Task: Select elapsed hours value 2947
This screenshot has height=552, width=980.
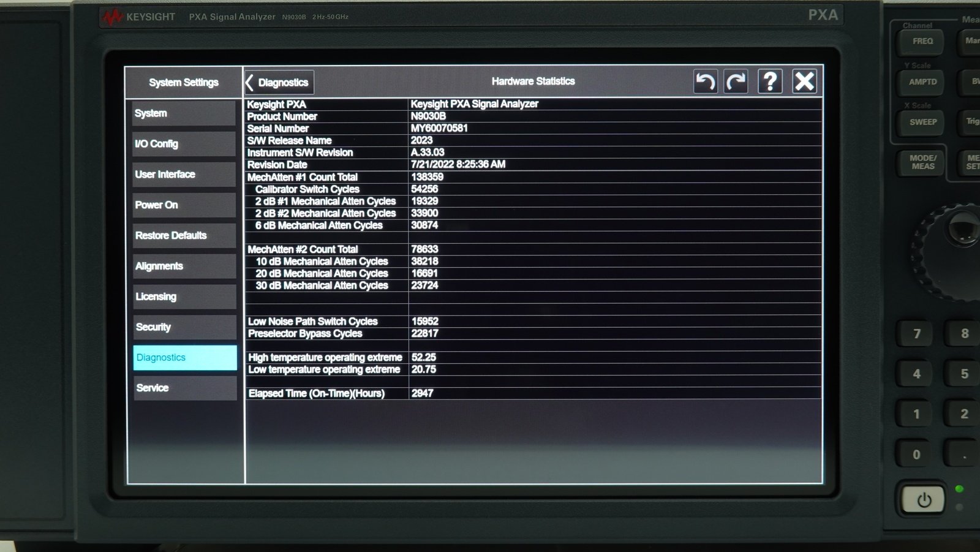Action: [422, 393]
